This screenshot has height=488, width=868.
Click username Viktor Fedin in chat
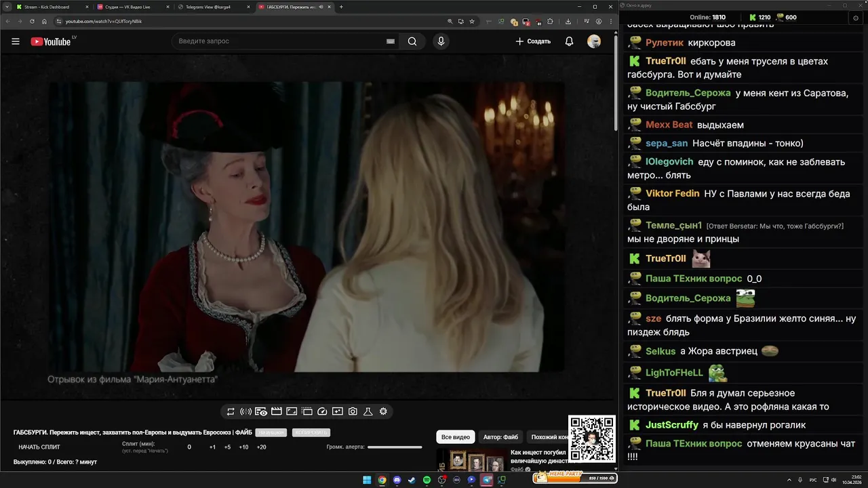(672, 193)
